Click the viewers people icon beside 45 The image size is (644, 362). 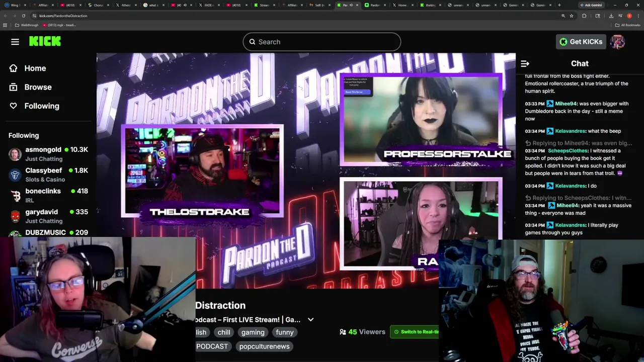coord(343,332)
